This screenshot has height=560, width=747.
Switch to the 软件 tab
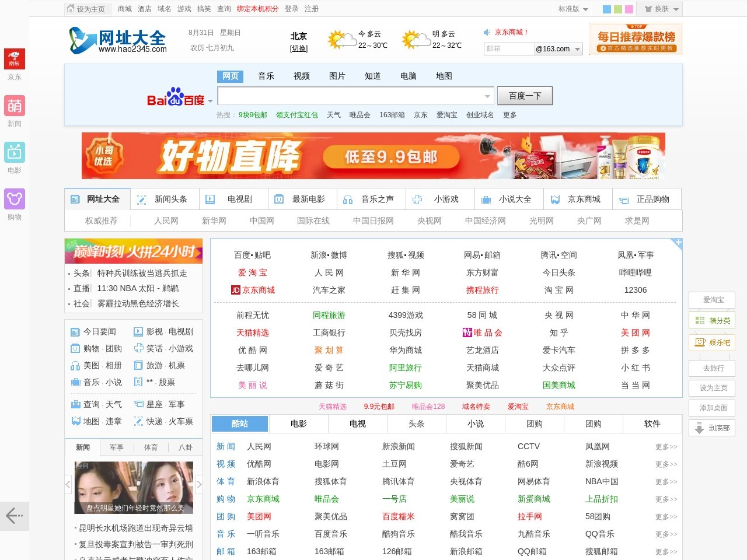point(652,423)
